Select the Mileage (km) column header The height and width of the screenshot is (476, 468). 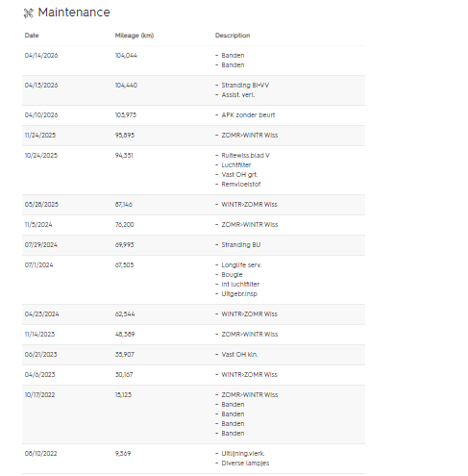135,36
